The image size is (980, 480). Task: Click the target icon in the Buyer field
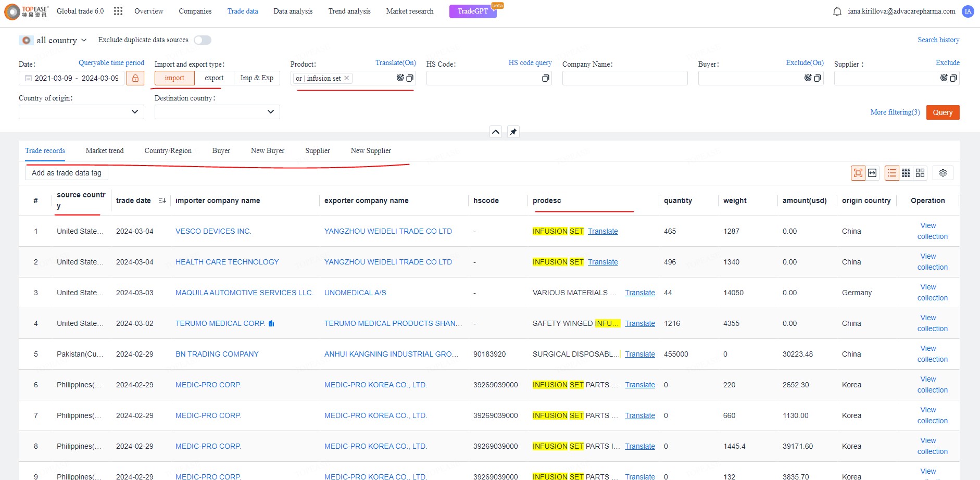[x=808, y=78]
